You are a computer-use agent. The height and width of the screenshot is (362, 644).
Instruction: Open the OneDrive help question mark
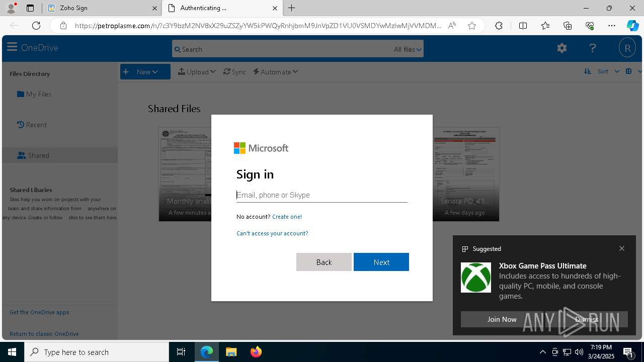coord(593,48)
